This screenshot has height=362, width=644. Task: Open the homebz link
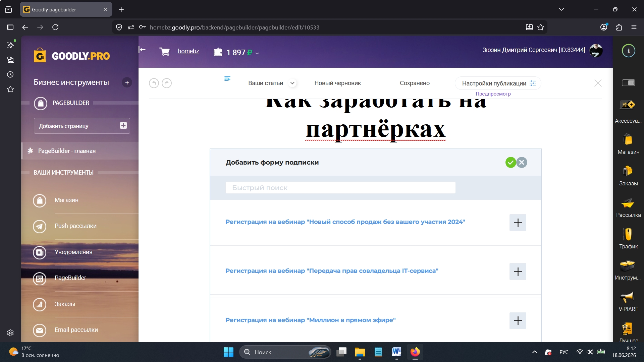click(x=188, y=51)
